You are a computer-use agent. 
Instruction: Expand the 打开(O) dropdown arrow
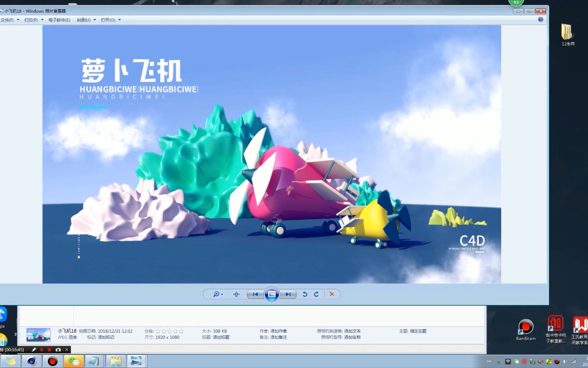point(120,20)
